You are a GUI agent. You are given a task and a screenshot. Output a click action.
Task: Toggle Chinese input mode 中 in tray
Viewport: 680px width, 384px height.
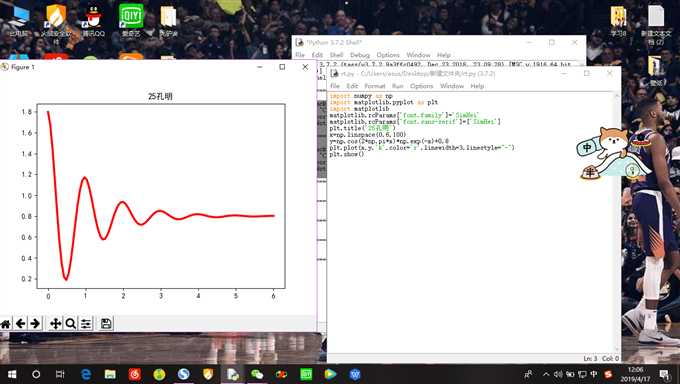pyautogui.click(x=594, y=374)
